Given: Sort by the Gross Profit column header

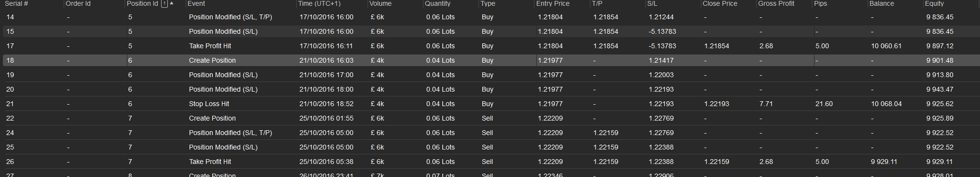Looking at the screenshot, I should 776,3.
